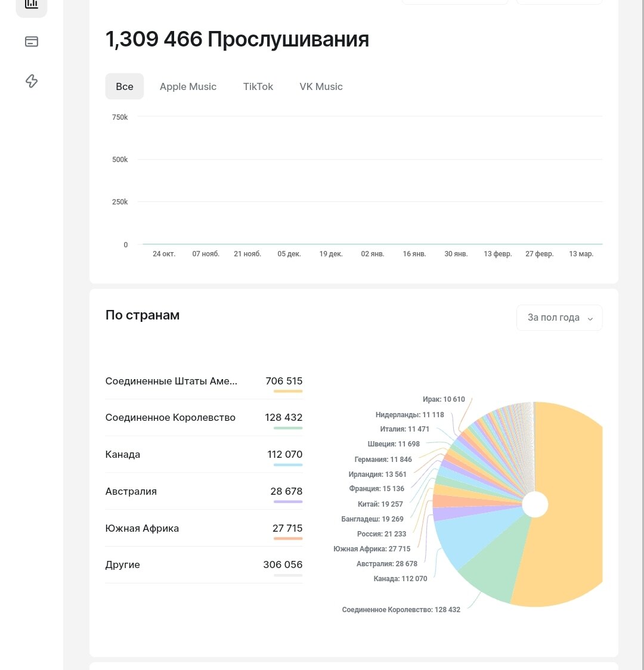Screen dimensions: 644x670
Task: Click the chevron in За пол года dropdown
Action: pos(590,318)
